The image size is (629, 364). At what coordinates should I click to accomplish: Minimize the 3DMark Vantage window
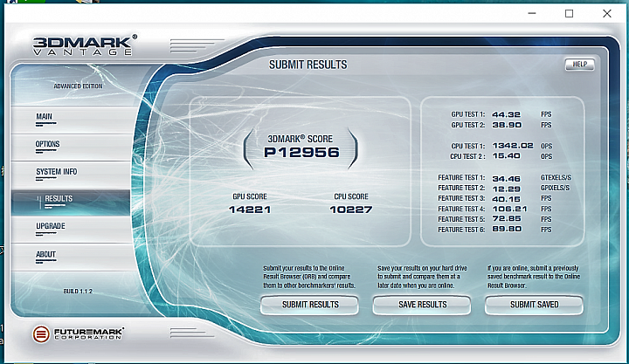click(x=532, y=14)
